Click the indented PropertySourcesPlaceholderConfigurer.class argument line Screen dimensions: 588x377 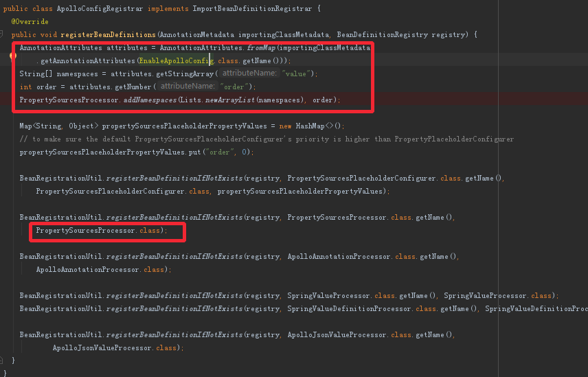click(213, 192)
